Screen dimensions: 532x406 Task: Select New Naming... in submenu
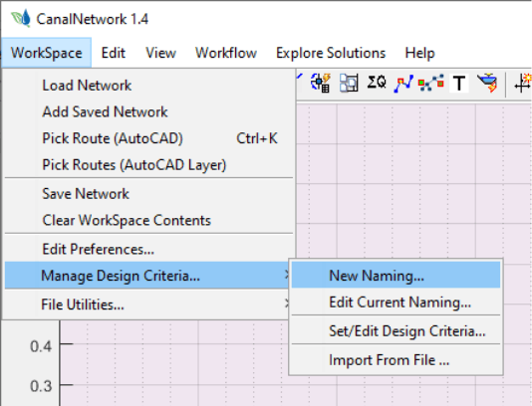[x=396, y=276]
